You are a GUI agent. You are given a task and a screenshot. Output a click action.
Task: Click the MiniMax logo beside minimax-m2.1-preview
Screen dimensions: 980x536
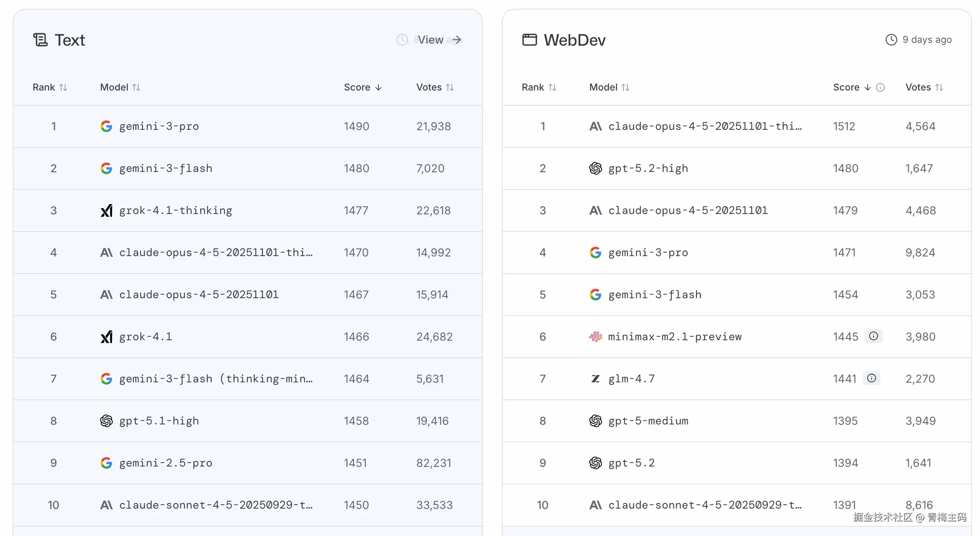(595, 337)
